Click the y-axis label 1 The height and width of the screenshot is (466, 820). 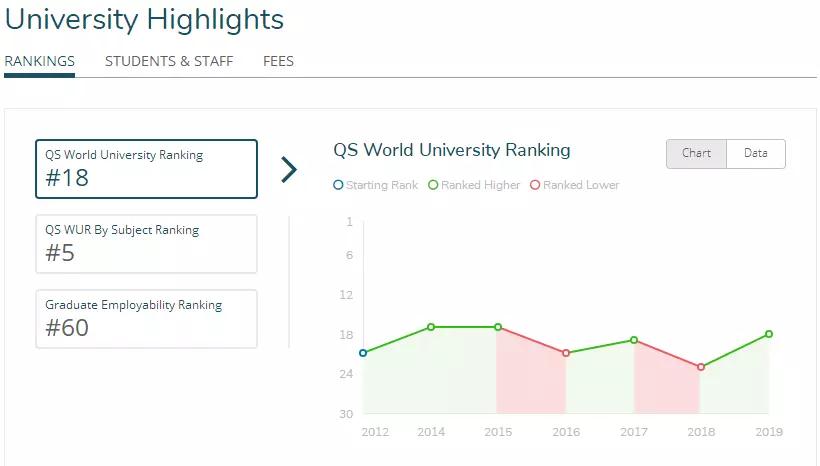click(349, 222)
